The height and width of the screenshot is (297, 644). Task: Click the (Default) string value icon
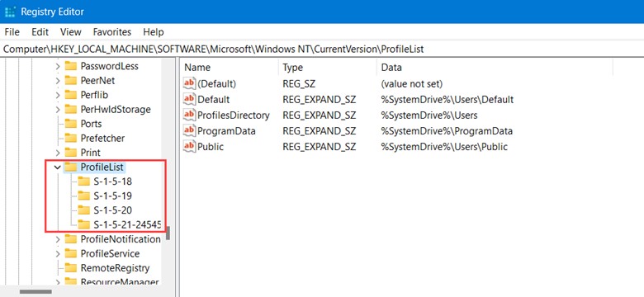click(x=189, y=83)
